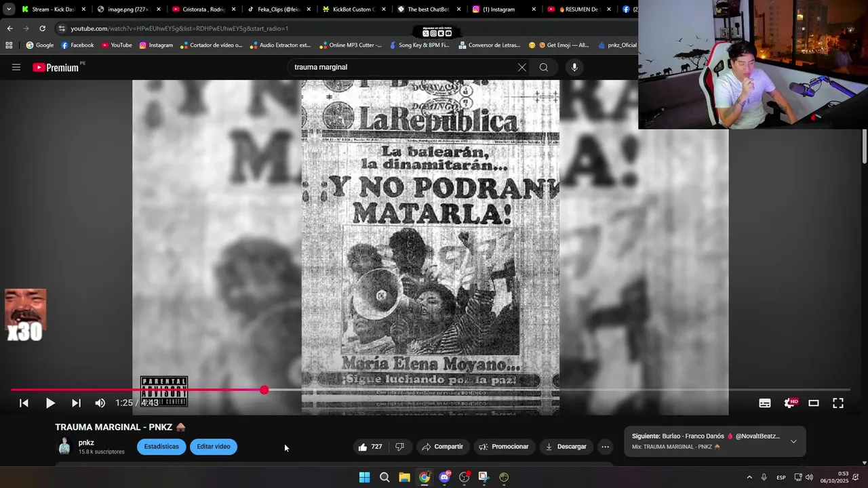Switch to the Cristorata tab
The image size is (868, 488).
tap(203, 9)
